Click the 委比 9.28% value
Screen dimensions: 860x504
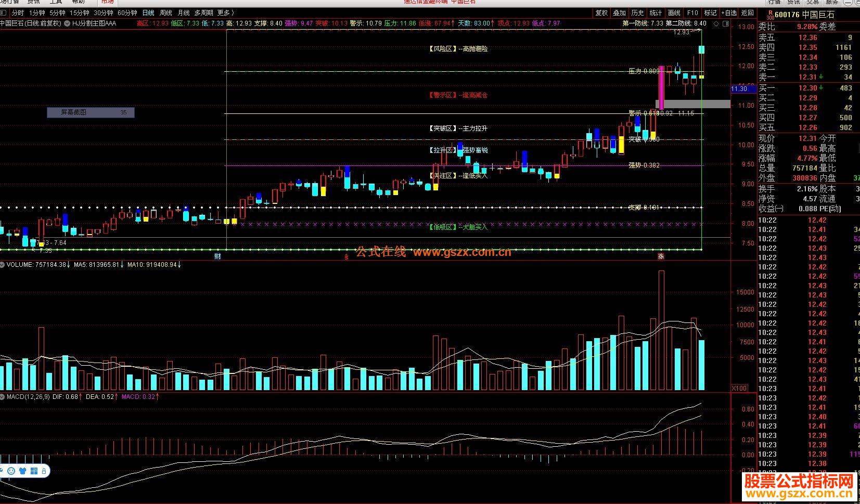pos(807,27)
